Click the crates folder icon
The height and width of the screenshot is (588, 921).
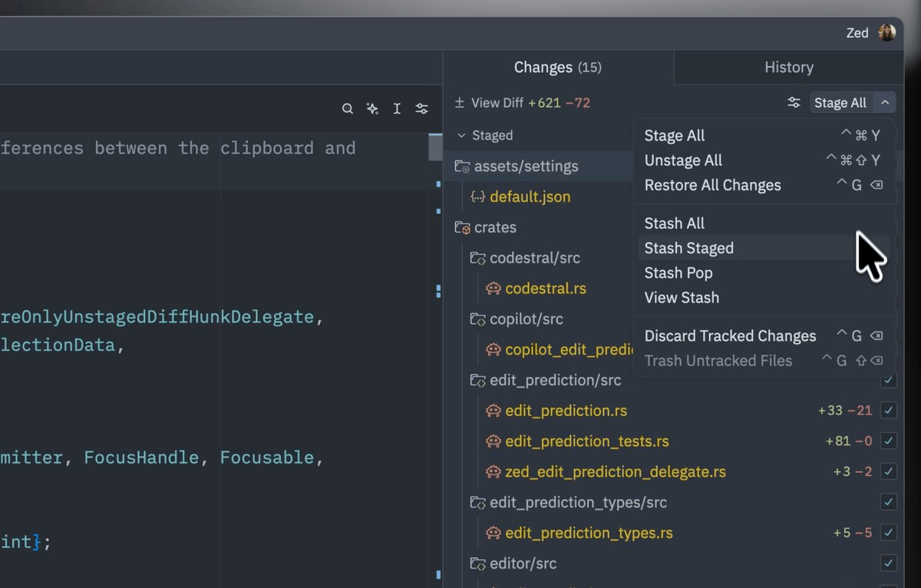[462, 227]
